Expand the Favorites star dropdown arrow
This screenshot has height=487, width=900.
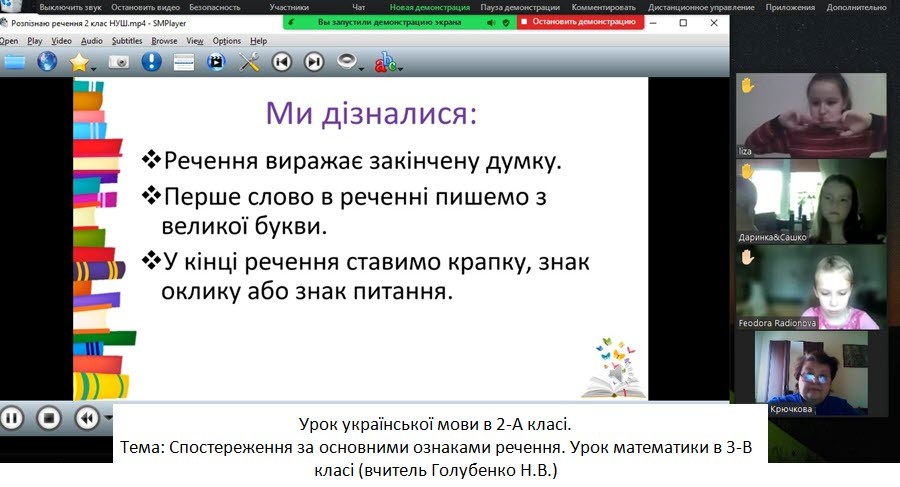point(95,67)
